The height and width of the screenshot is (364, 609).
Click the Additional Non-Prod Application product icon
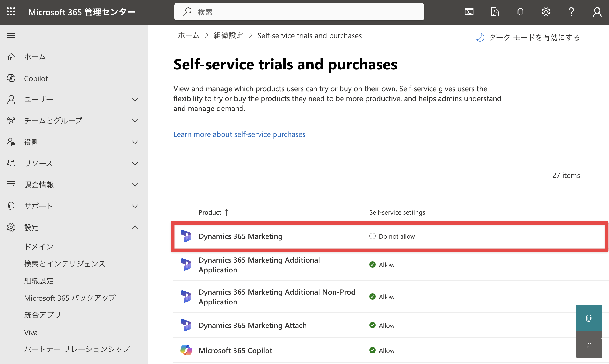coord(186,297)
